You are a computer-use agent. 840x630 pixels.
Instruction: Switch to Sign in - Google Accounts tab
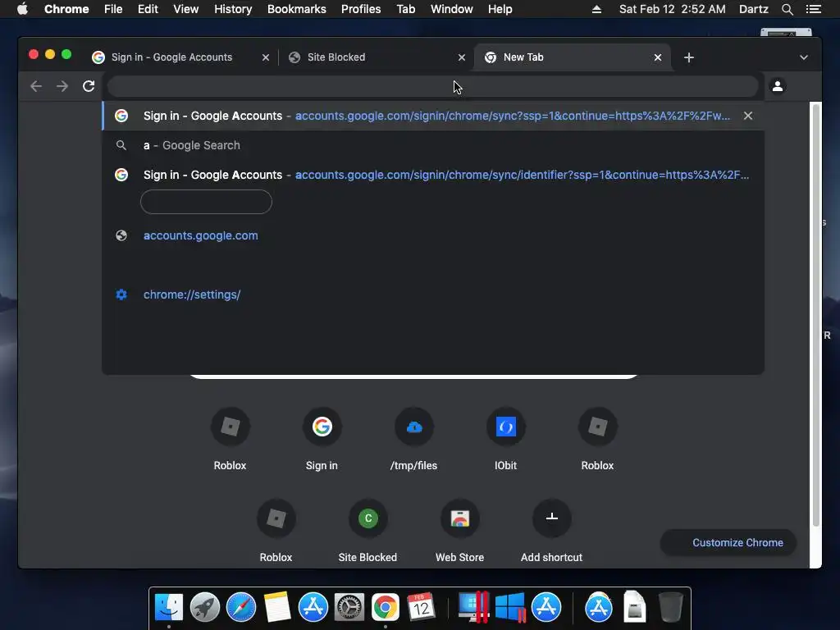[x=171, y=57]
